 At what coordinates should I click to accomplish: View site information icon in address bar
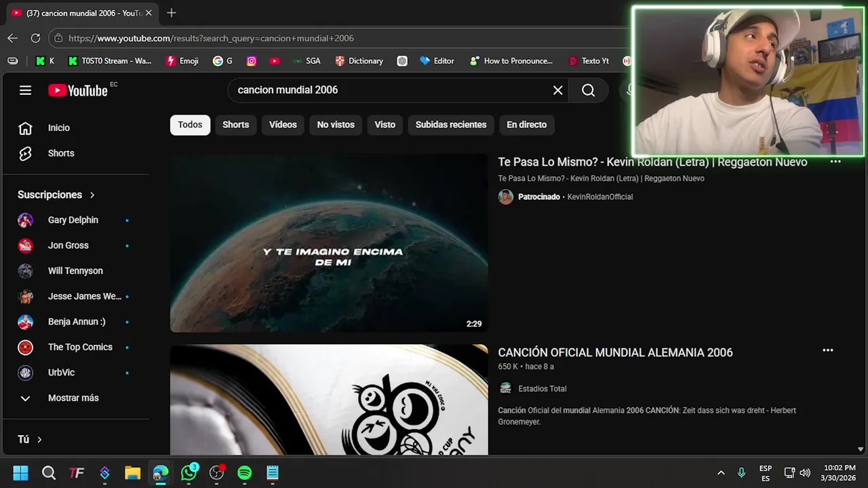click(x=59, y=38)
